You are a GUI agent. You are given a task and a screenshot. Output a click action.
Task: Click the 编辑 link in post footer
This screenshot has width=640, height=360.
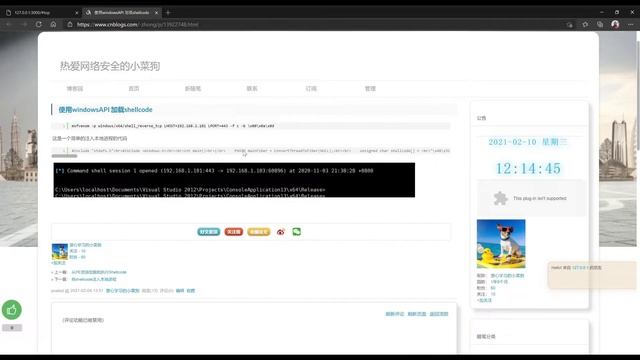(x=180, y=291)
